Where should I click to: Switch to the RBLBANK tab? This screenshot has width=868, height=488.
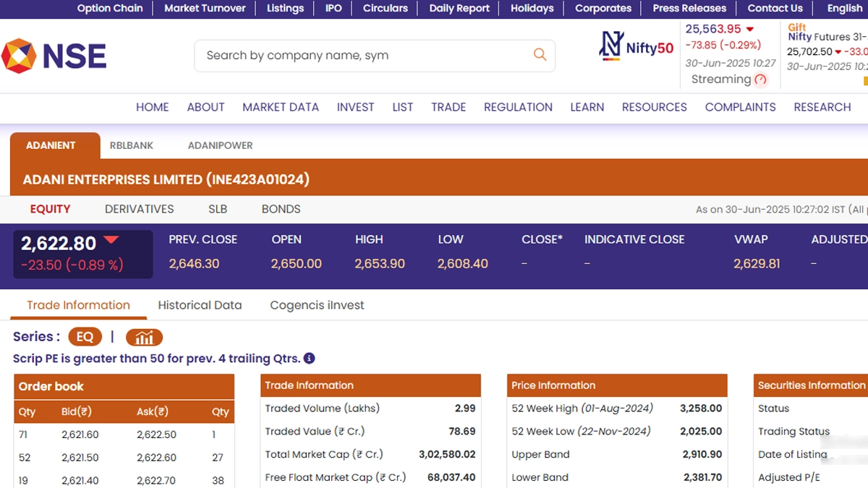click(132, 145)
